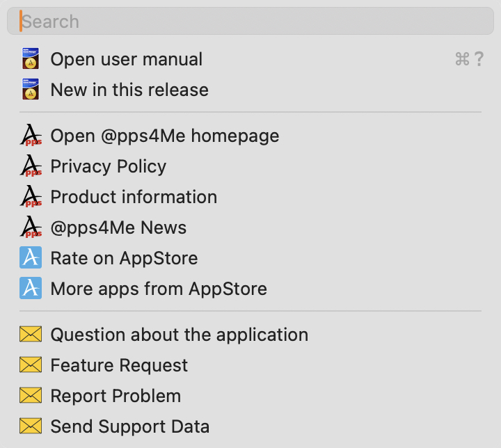Open the @pps4Me News text entry
This screenshot has height=448, width=501.
pyautogui.click(x=118, y=227)
